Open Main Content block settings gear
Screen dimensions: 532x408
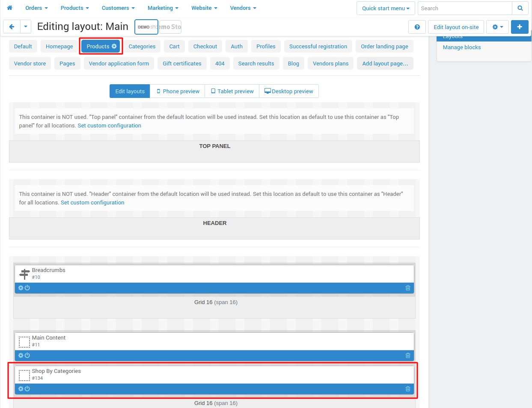tap(21, 355)
